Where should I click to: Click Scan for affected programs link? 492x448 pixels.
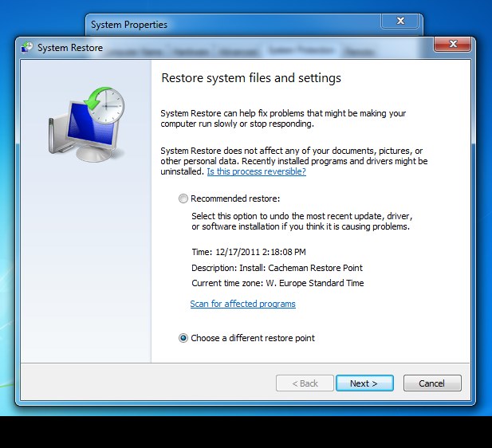coord(243,304)
